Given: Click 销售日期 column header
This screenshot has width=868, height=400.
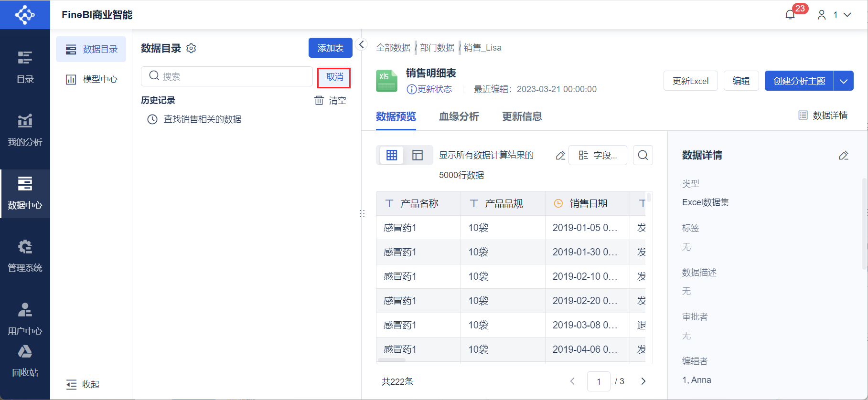Looking at the screenshot, I should coord(588,204).
